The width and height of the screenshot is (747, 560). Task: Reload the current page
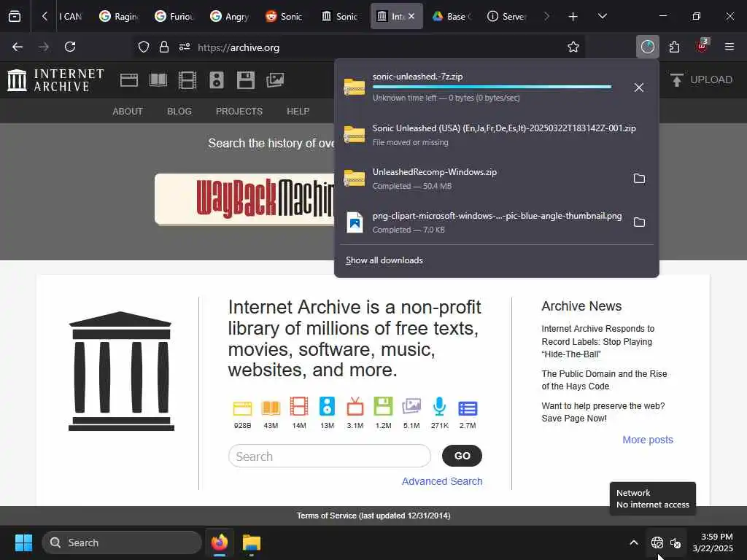(x=70, y=47)
